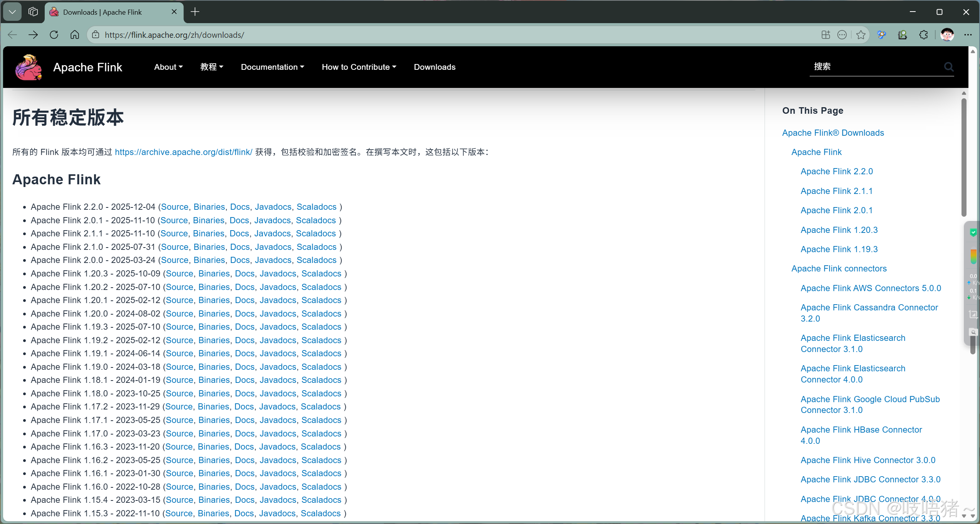This screenshot has height=524, width=980.
Task: Click the search magnifier icon
Action: (x=948, y=67)
